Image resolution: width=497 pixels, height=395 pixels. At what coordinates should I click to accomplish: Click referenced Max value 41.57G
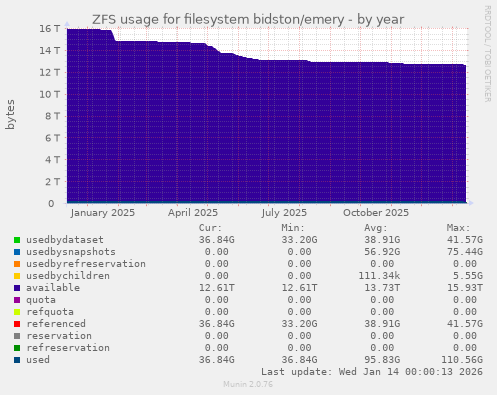(465, 324)
